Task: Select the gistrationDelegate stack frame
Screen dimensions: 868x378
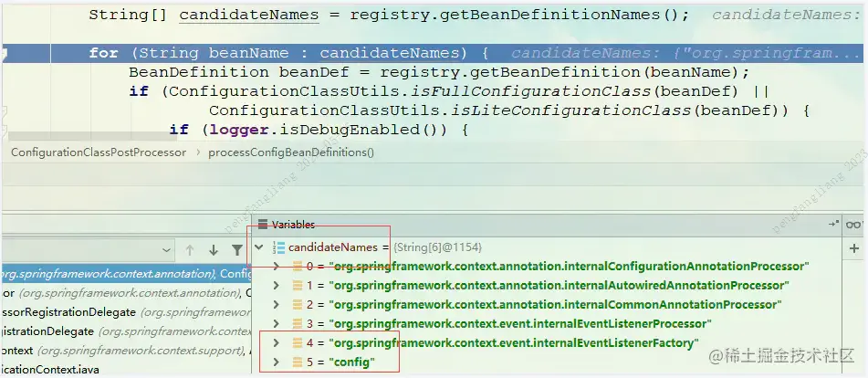Action: [x=126, y=331]
